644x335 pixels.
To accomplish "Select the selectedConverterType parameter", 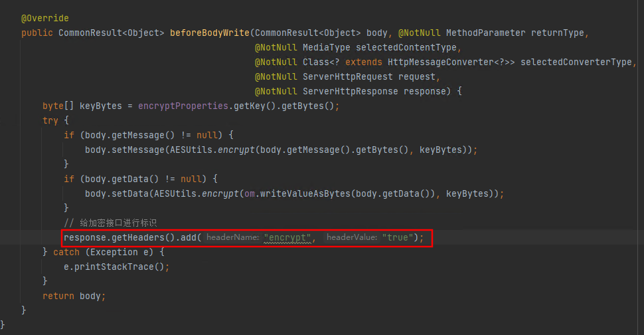I will click(576, 62).
